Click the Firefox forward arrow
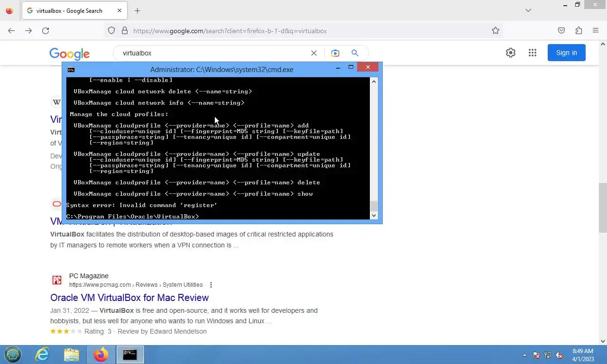The image size is (607, 364). tap(28, 31)
